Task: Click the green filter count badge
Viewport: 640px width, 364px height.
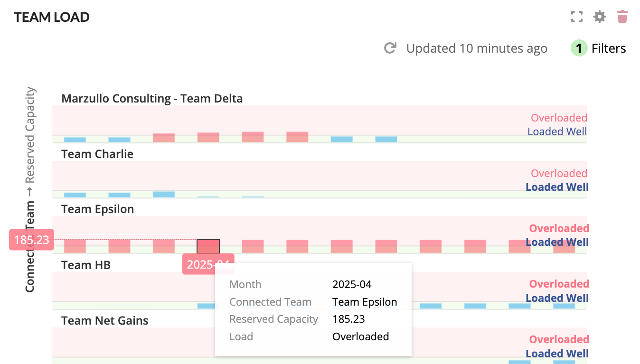Action: pyautogui.click(x=579, y=48)
